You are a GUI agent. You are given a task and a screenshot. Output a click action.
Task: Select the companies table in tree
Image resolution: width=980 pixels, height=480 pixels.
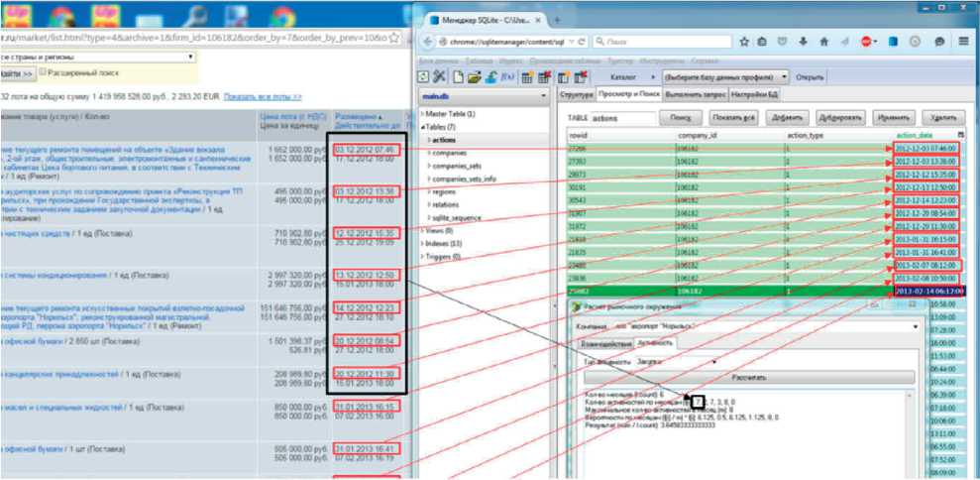(x=449, y=153)
